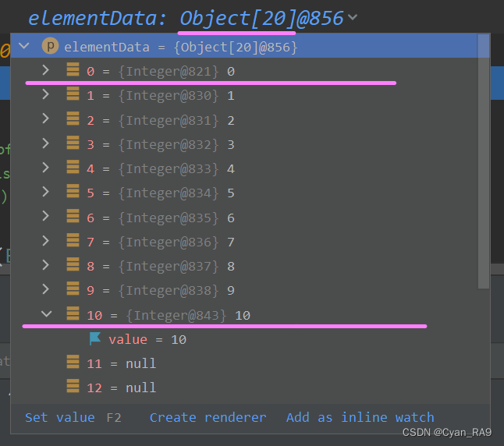Click the Create renderer link
Viewport: 504px width, 446px height.
208,417
